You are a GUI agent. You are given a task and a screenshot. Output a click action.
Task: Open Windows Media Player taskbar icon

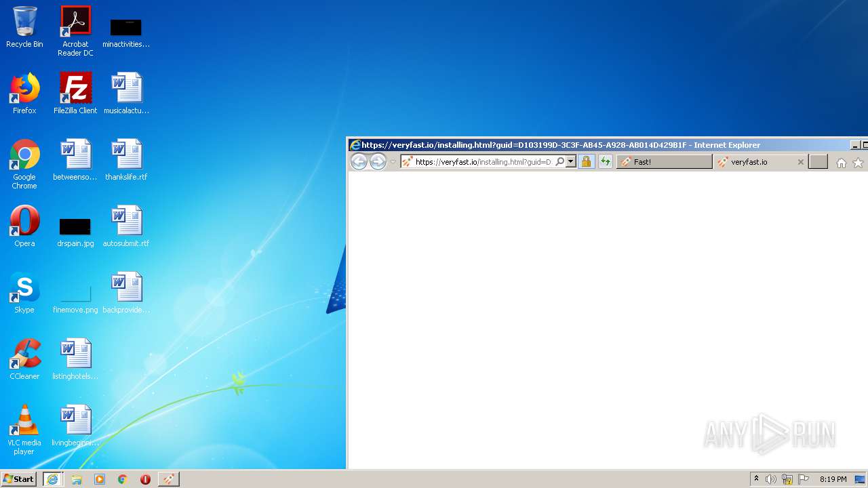tap(100, 479)
